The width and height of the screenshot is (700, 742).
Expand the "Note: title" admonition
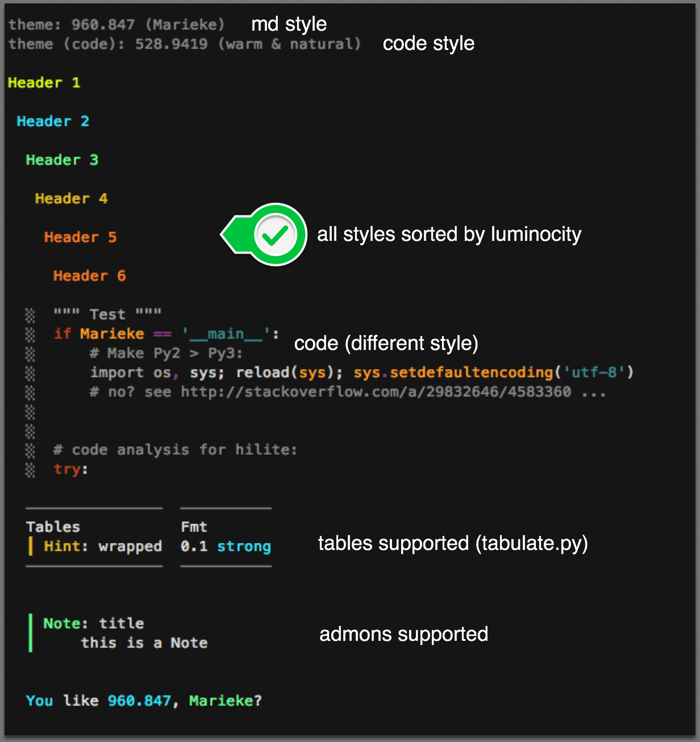click(93, 623)
